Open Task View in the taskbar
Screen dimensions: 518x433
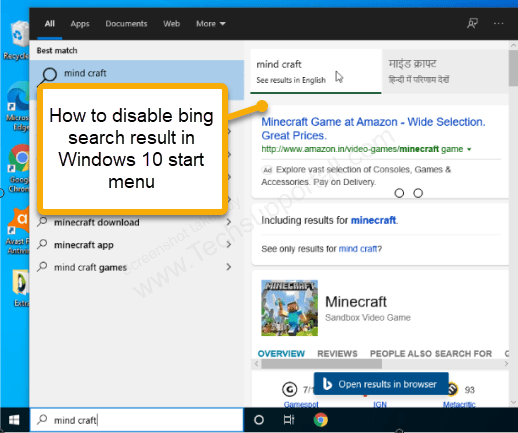[x=289, y=420]
